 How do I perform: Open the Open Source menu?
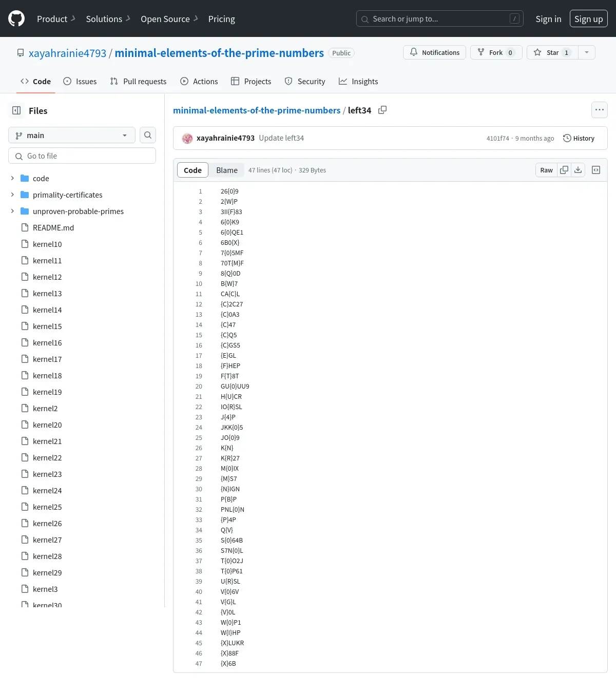click(x=169, y=19)
